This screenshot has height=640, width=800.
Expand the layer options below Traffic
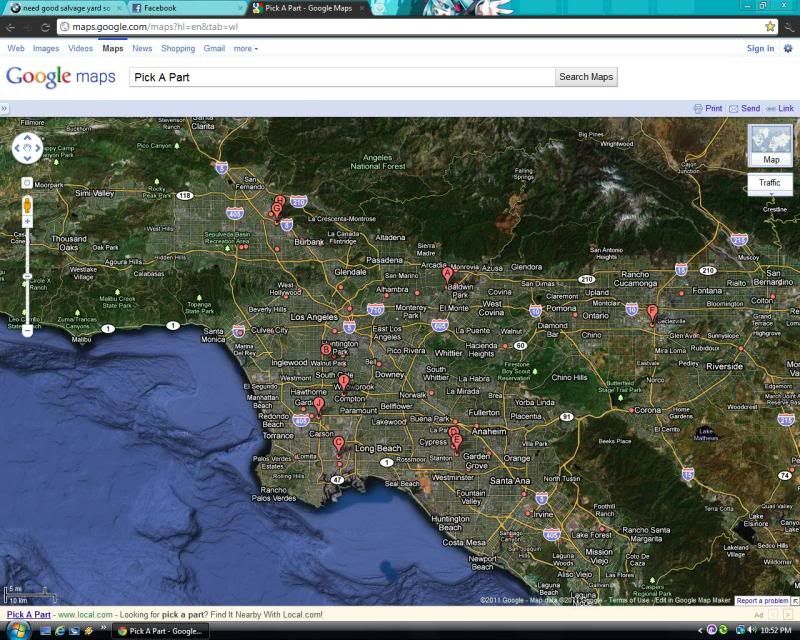pyautogui.click(x=770, y=194)
